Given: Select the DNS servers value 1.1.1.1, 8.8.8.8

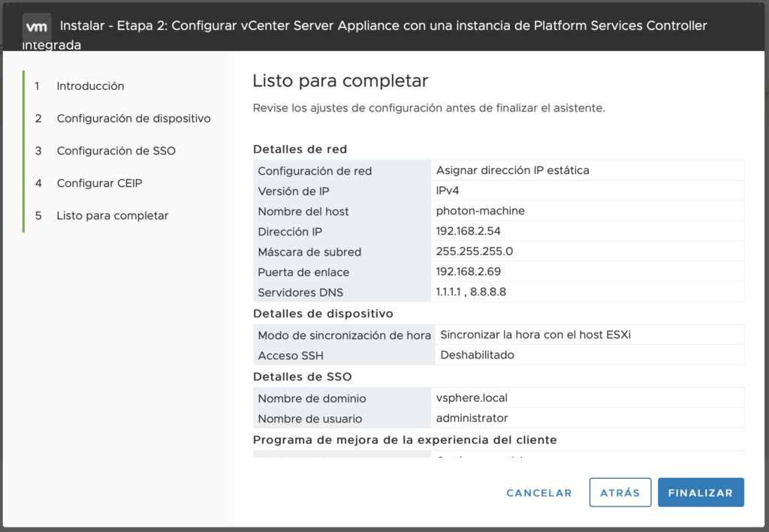Looking at the screenshot, I should click(x=471, y=292).
